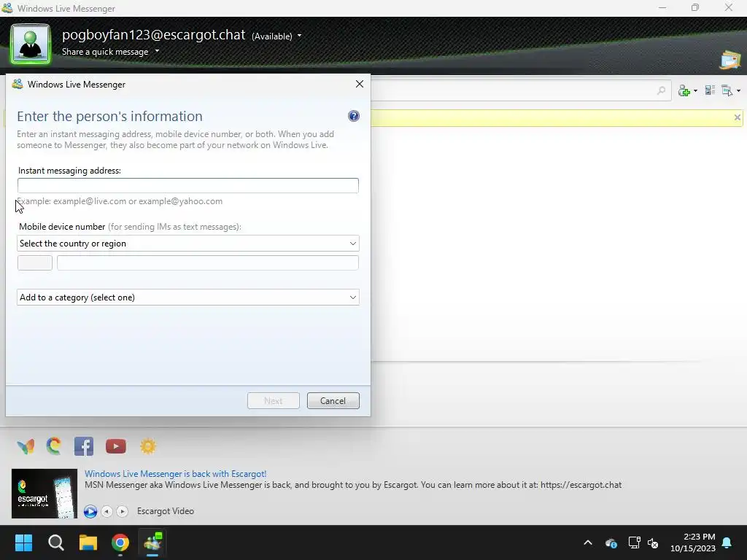Dismiss the yellow notification bar
This screenshot has height=560, width=747.
pos(737,117)
